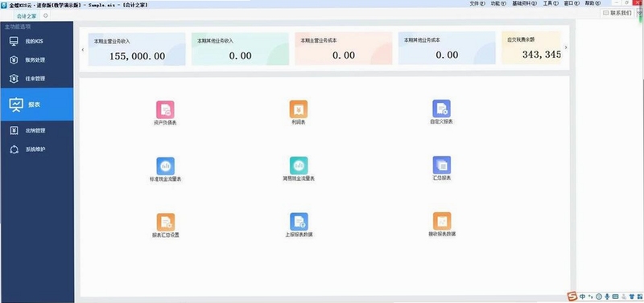The width and height of the screenshot is (644, 303).
Task: Click the IME microphone voice input icon
Action: 607,297
